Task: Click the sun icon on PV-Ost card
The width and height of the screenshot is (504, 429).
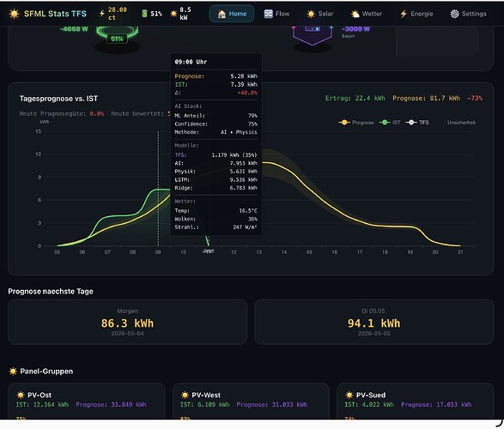Action: (21, 395)
